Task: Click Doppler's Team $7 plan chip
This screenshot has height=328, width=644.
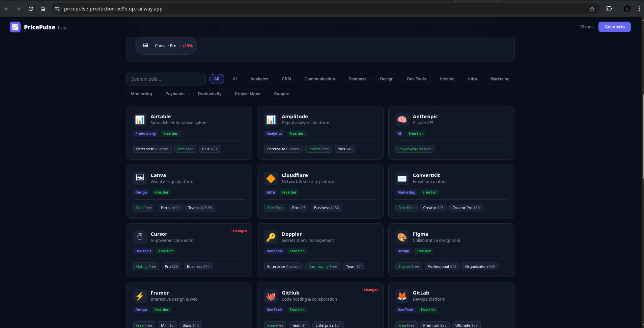Action: (x=353, y=267)
